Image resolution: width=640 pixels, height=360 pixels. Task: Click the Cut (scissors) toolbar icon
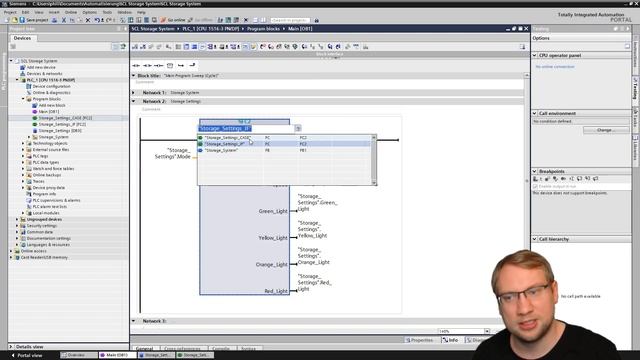pos(64,20)
